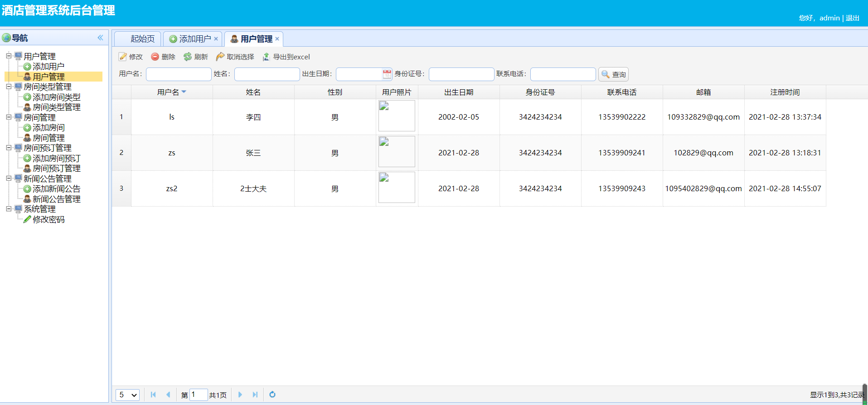
Task: Collapse the 房间类型管理 tree folder
Action: click(x=9, y=87)
